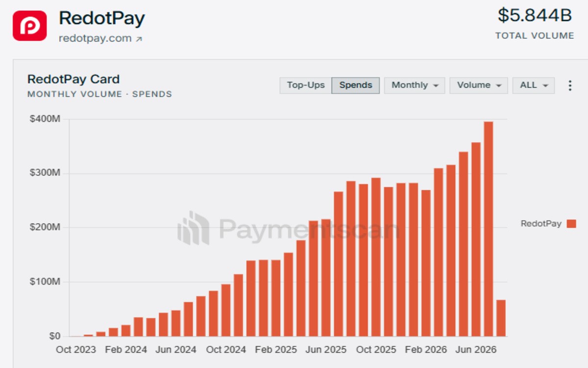
Task: Click the short final bar after Jun 2026
Action: 501,318
